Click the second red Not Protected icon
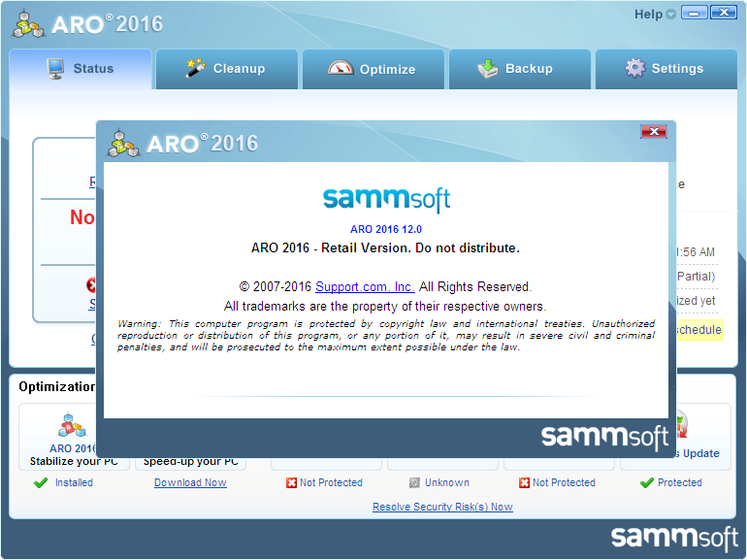 point(524,482)
